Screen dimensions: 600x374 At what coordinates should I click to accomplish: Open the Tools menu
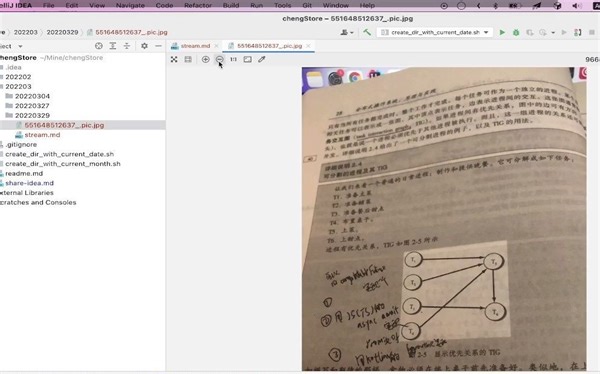point(282,5)
